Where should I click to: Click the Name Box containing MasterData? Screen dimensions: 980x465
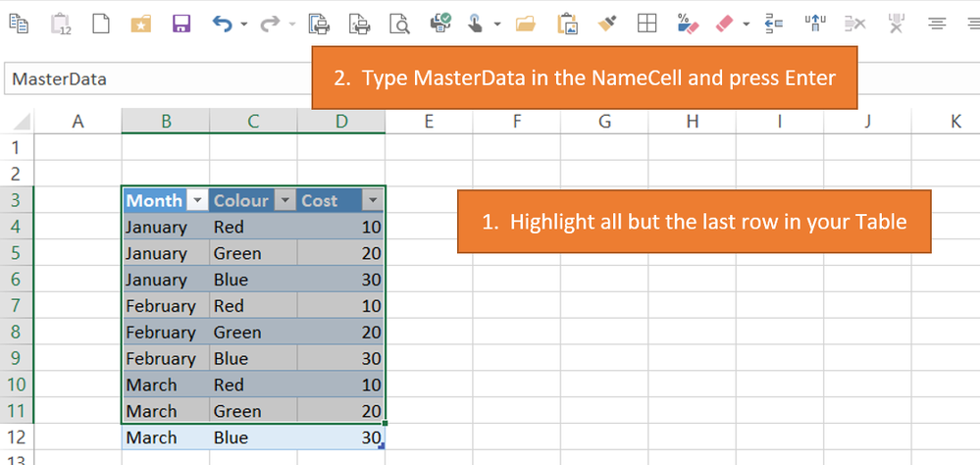pyautogui.click(x=158, y=79)
